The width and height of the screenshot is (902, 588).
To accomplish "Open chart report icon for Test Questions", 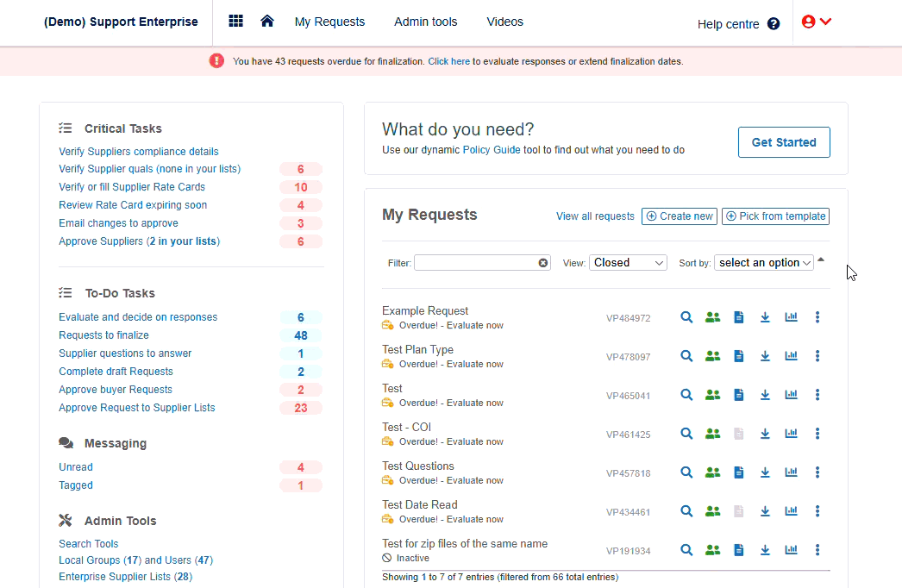I will [x=791, y=472].
